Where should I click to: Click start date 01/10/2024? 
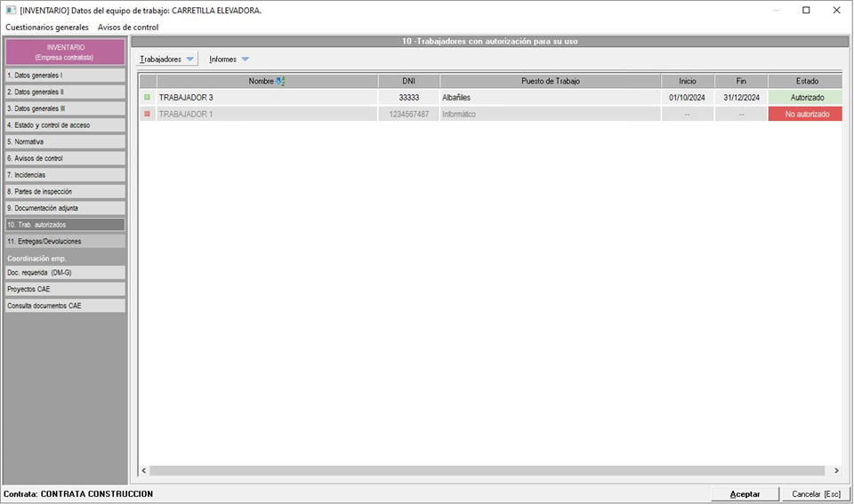[688, 98]
